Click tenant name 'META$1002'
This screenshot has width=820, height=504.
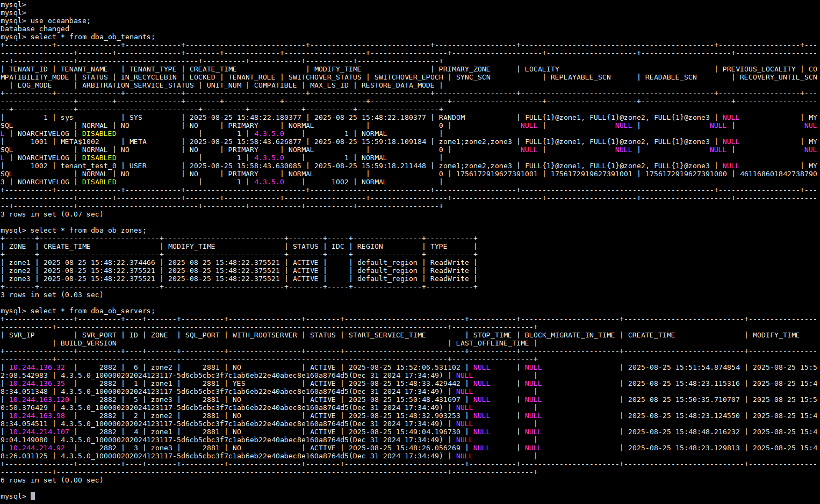coord(80,142)
